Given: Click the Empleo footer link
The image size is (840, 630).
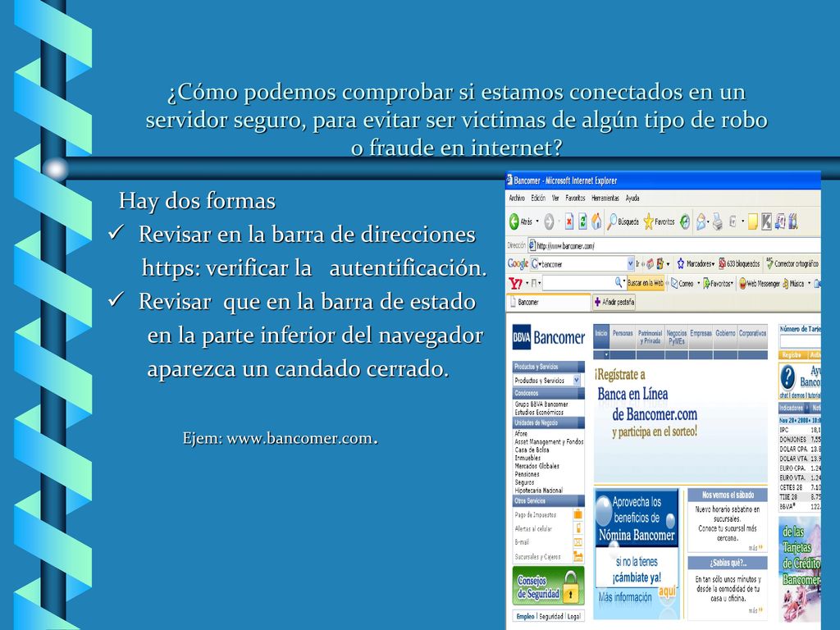Looking at the screenshot, I should (x=525, y=617).
